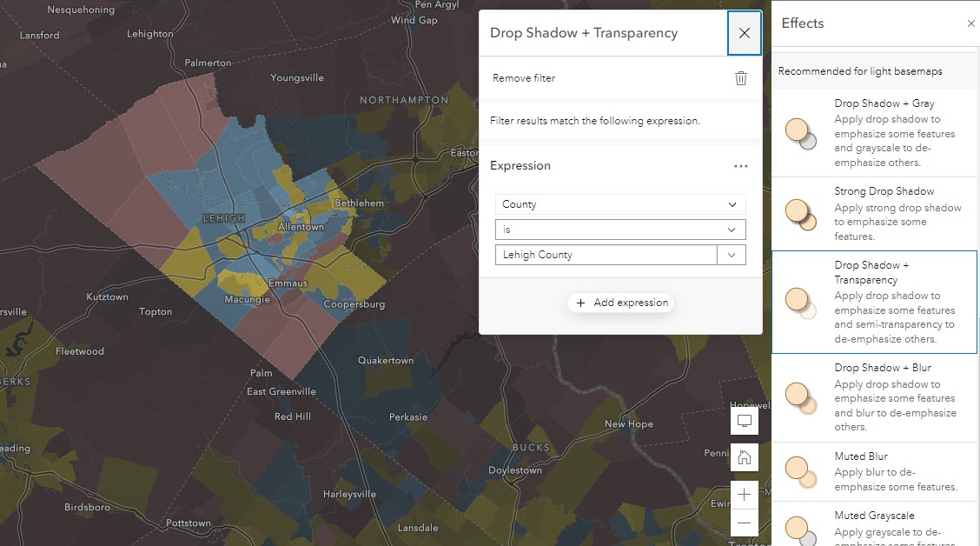The width and height of the screenshot is (980, 546).
Task: Click the Remove filter label
Action: [x=524, y=78]
